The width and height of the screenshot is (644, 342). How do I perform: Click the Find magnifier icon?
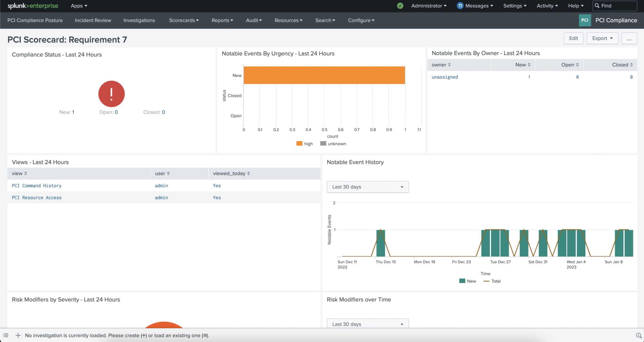(597, 6)
